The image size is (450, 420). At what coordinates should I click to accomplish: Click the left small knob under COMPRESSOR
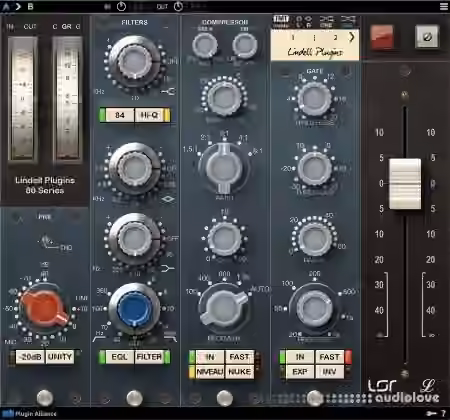coord(205,45)
